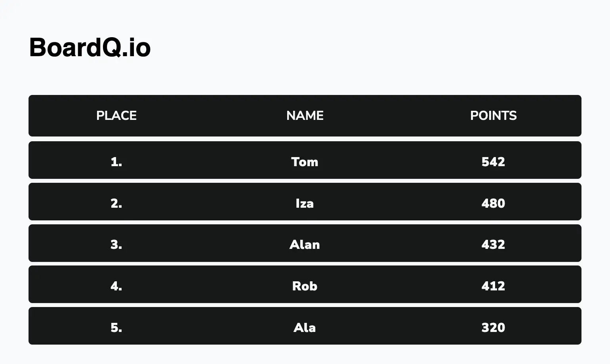610x364 pixels.
Task: Click the name Ala in last row
Action: point(305,328)
